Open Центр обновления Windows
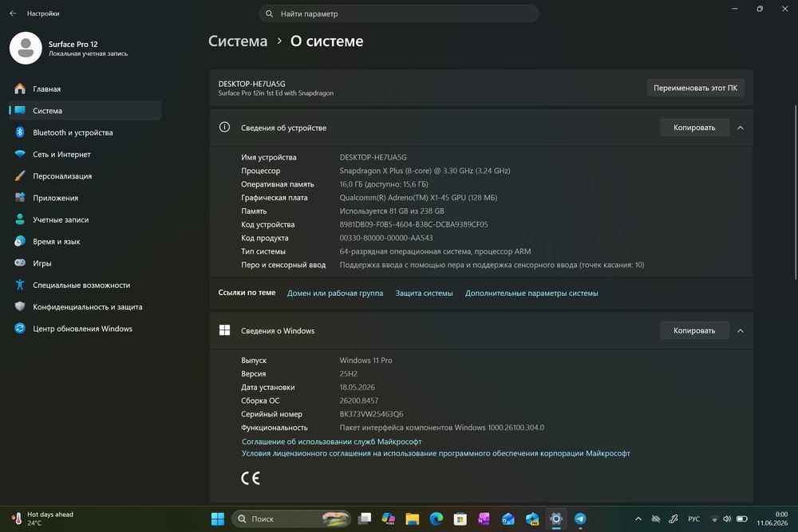Viewport: 798px width, 532px height. tap(85, 329)
